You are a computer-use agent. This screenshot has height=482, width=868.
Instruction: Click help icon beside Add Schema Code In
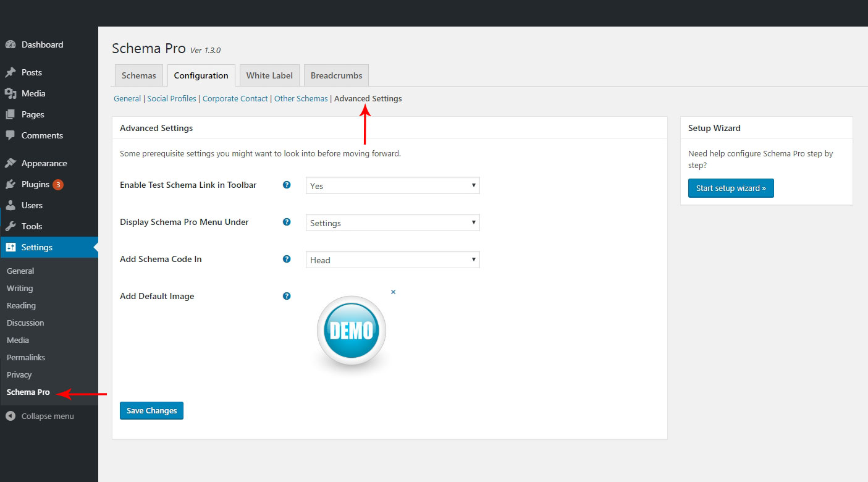pyautogui.click(x=287, y=259)
